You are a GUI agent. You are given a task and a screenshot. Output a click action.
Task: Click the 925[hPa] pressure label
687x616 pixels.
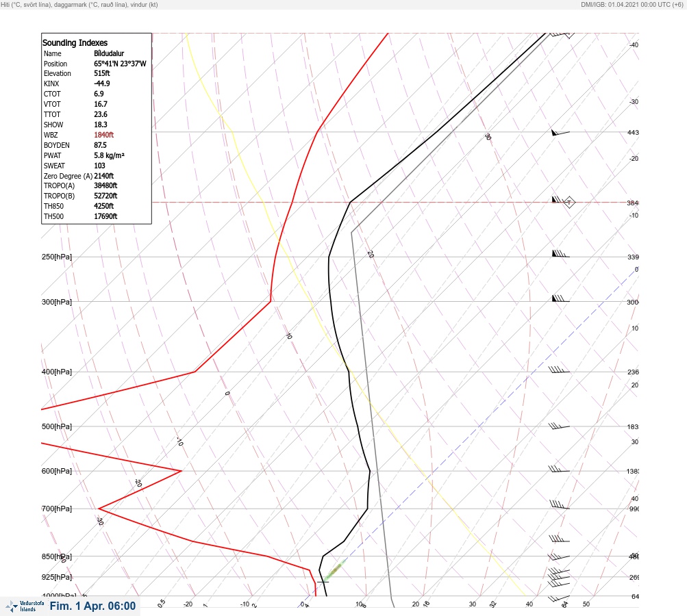click(57, 577)
